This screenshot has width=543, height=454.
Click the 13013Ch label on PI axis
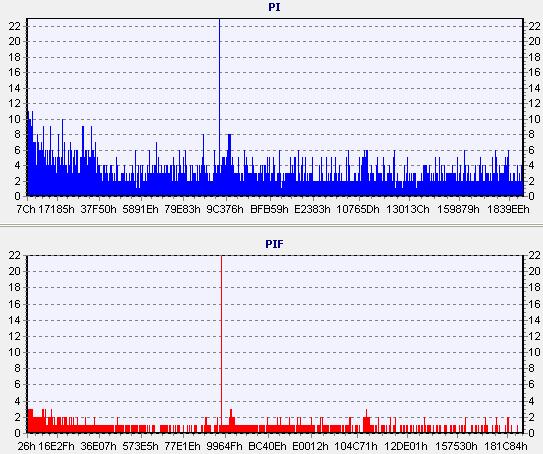point(408,209)
